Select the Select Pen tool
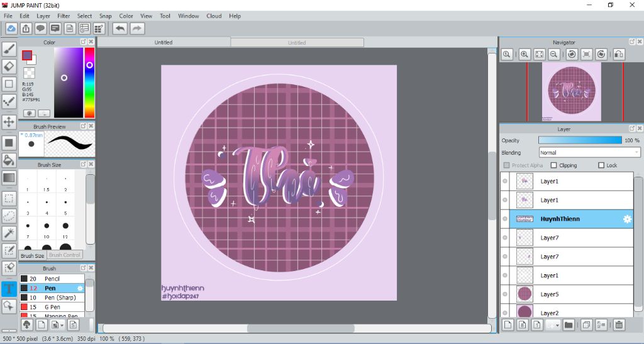This screenshot has width=644, height=344. 9,250
